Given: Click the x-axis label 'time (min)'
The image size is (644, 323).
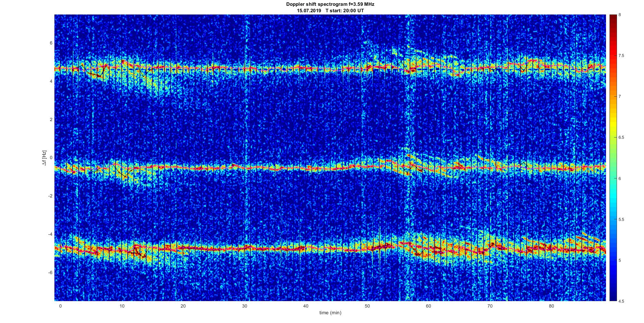Looking at the screenshot, I should (x=330, y=313).
